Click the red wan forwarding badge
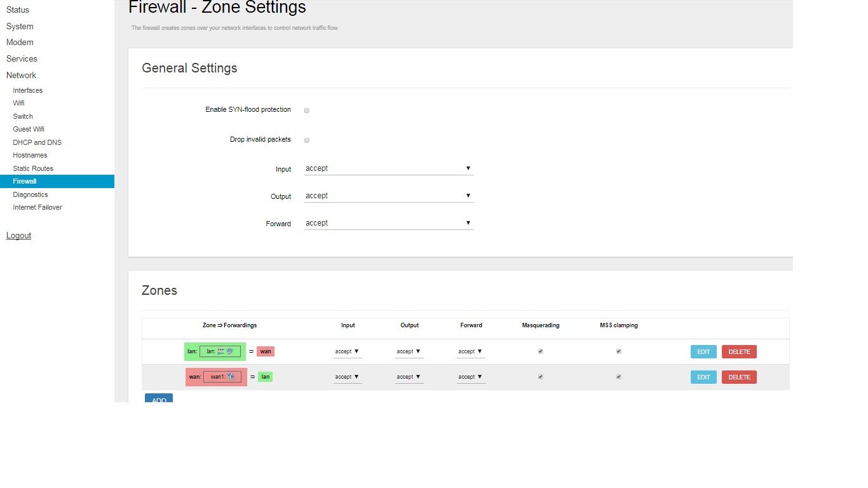 click(266, 351)
